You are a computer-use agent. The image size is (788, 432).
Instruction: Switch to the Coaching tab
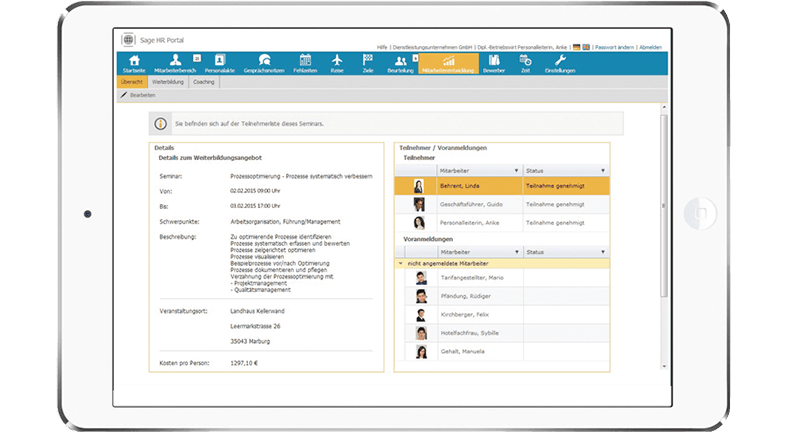tap(203, 82)
